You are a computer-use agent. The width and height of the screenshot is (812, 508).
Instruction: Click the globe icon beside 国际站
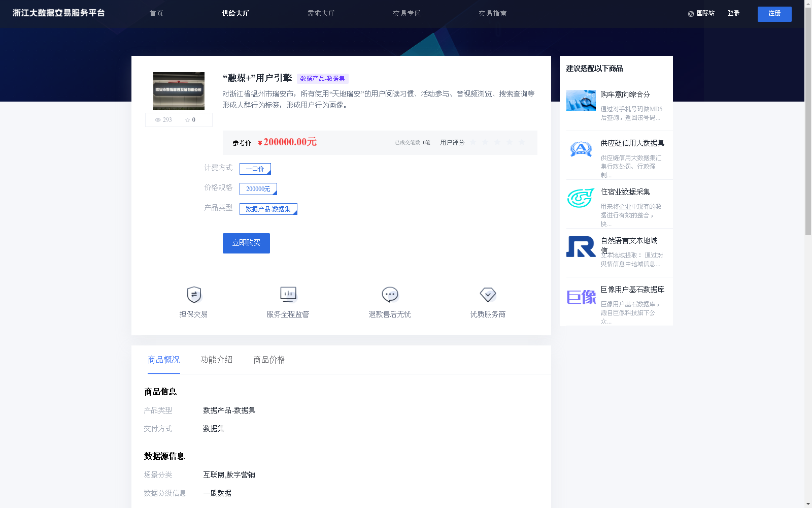point(691,14)
